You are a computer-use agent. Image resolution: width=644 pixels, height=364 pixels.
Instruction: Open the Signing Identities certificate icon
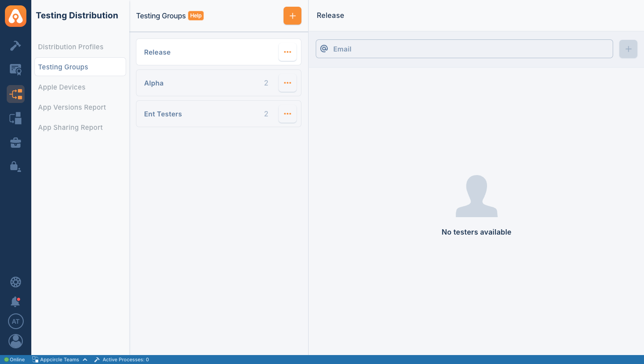coord(16,69)
